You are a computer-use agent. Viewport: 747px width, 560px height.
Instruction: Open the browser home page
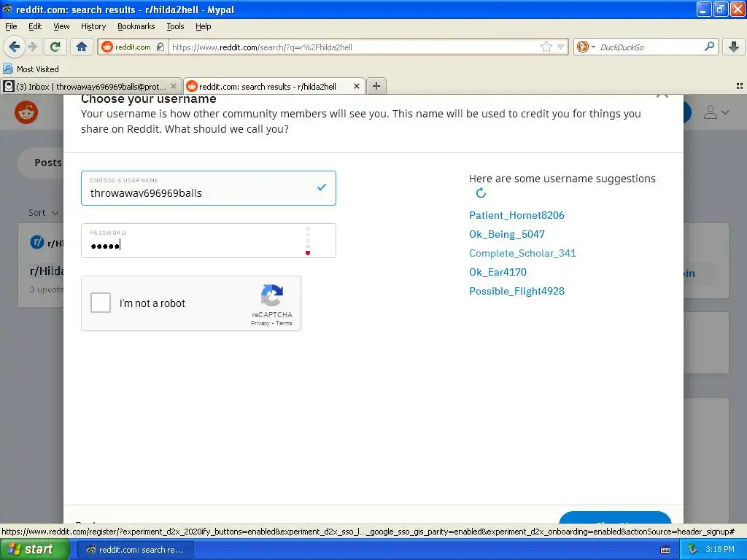tap(82, 47)
